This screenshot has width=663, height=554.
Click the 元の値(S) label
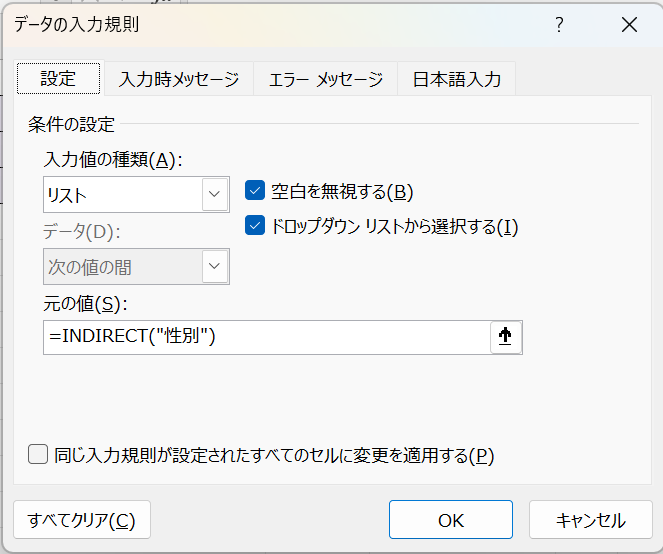(88, 304)
